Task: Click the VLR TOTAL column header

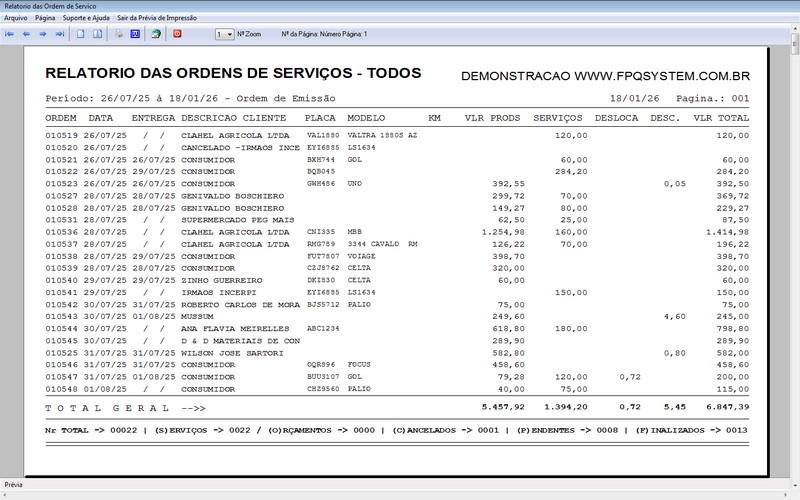Action: coord(721,118)
